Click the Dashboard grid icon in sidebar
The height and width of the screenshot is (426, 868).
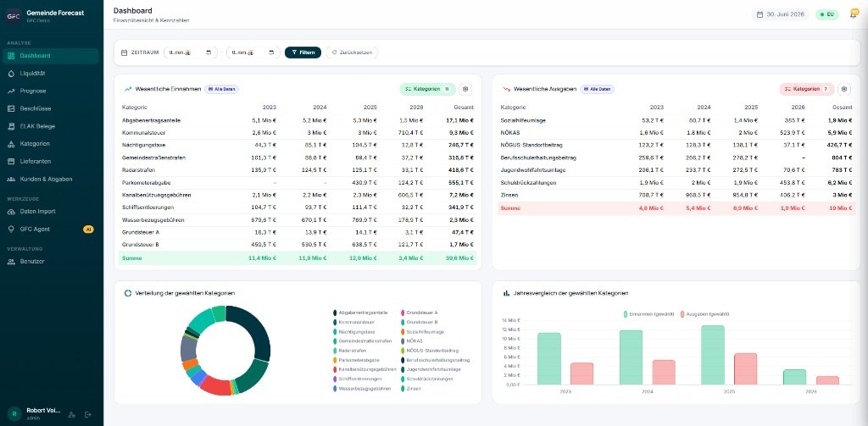pyautogui.click(x=11, y=56)
